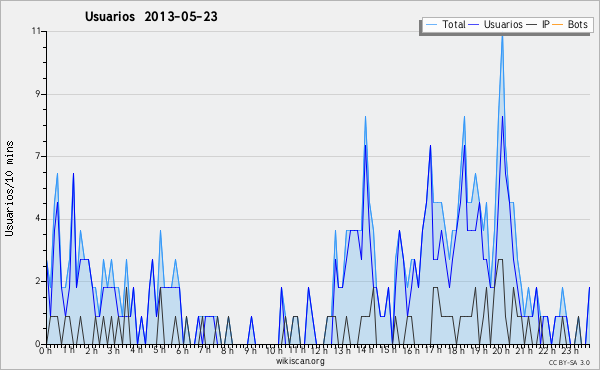Click the chart title 'Usuarios 2013-05-23'
The height and width of the screenshot is (370, 600).
coord(151,16)
